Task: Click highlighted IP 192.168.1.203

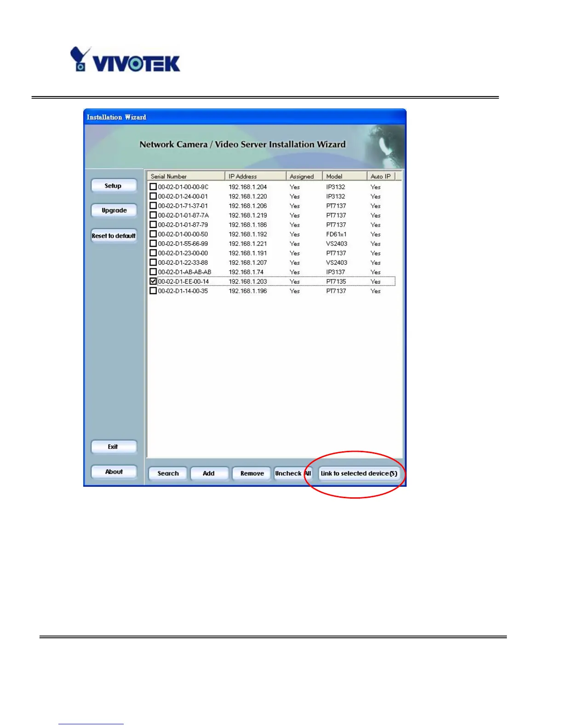Action: [x=248, y=281]
